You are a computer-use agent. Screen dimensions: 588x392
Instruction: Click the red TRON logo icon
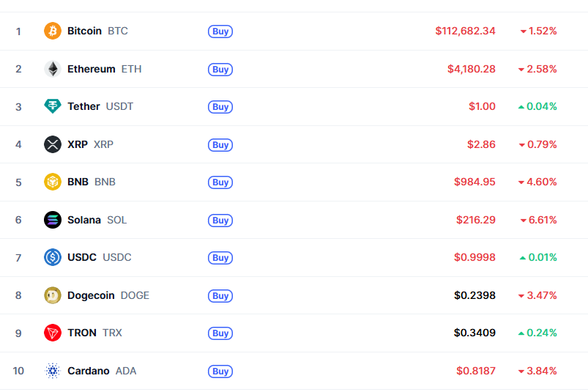point(53,333)
